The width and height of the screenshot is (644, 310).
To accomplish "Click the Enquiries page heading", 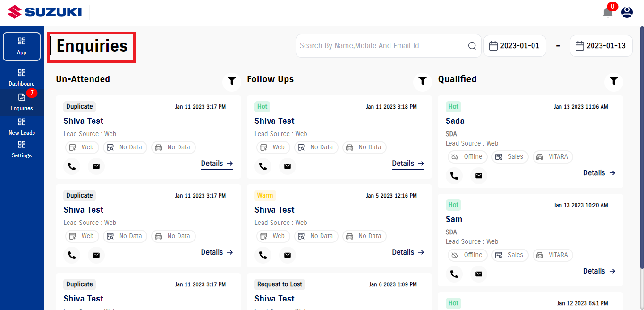I will coord(92,46).
